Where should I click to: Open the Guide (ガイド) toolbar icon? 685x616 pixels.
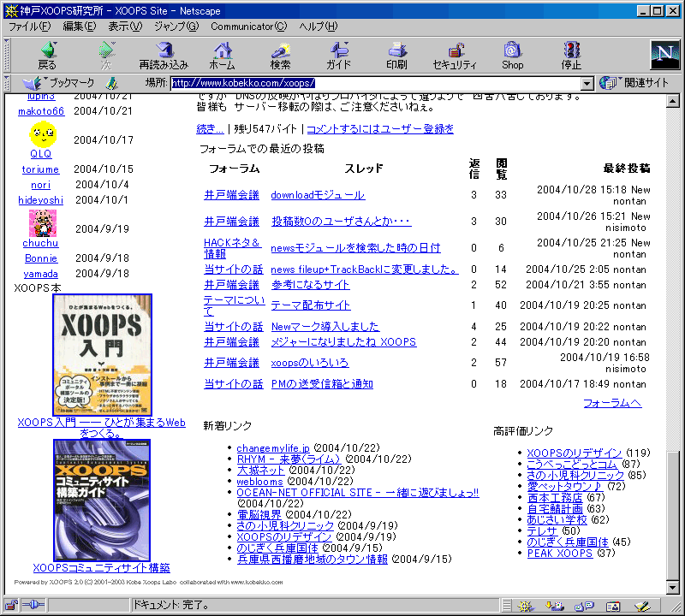338,56
